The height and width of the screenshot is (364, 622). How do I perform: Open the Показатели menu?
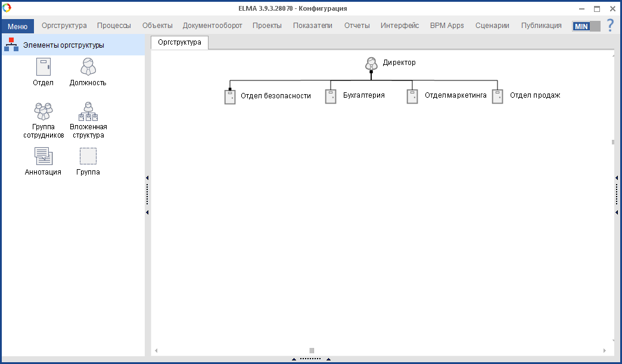pyautogui.click(x=313, y=26)
